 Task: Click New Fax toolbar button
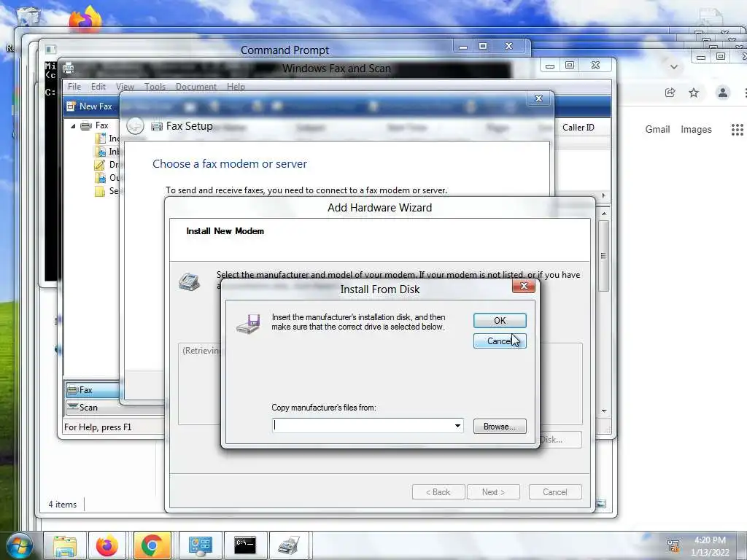(89, 106)
